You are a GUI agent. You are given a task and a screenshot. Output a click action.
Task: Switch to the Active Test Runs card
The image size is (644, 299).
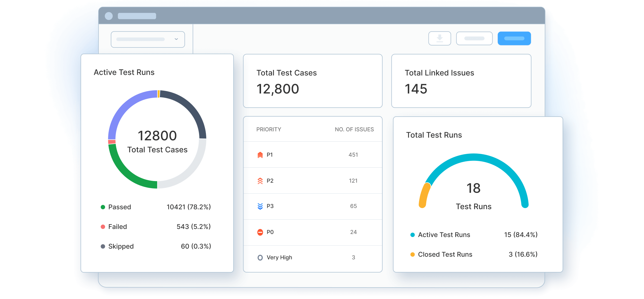124,72
